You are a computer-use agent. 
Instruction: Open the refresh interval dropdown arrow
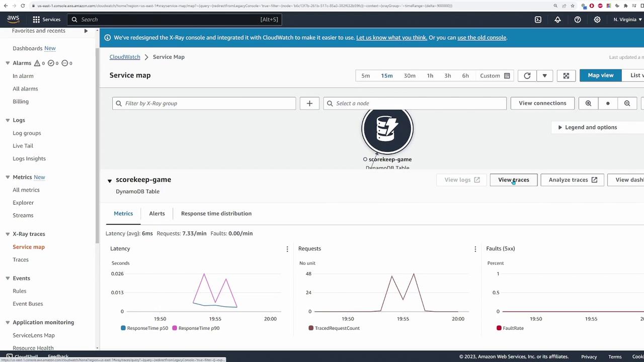(544, 75)
